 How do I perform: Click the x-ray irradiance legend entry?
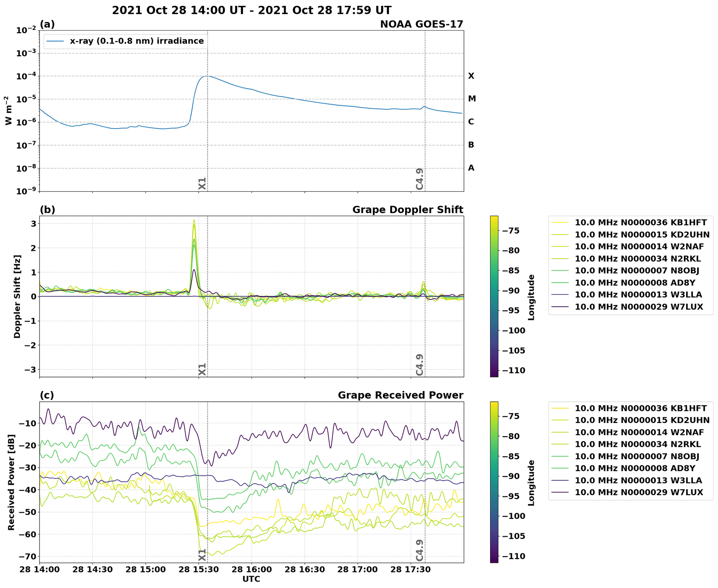coord(137,41)
